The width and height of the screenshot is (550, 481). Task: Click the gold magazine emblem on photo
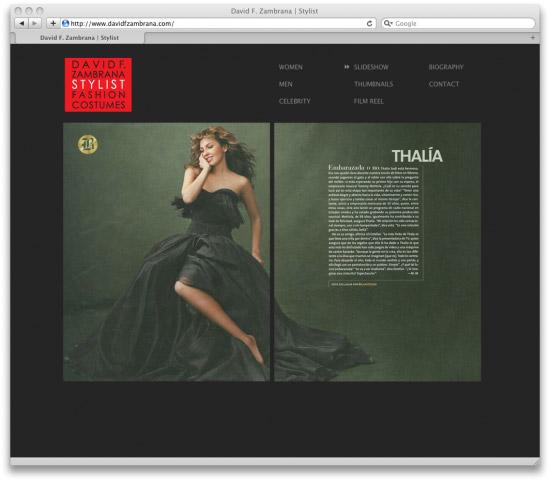point(87,144)
